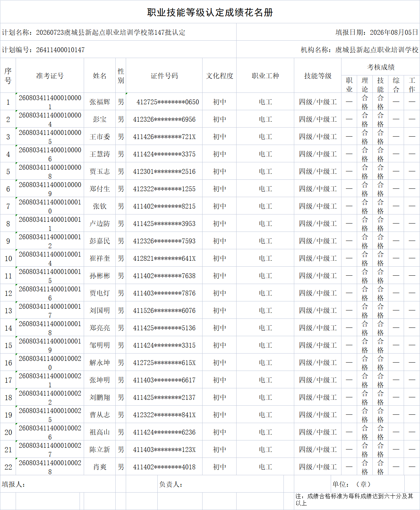The height and width of the screenshot is (510, 420).
Task: Click the name 王市委
Action: click(x=100, y=137)
